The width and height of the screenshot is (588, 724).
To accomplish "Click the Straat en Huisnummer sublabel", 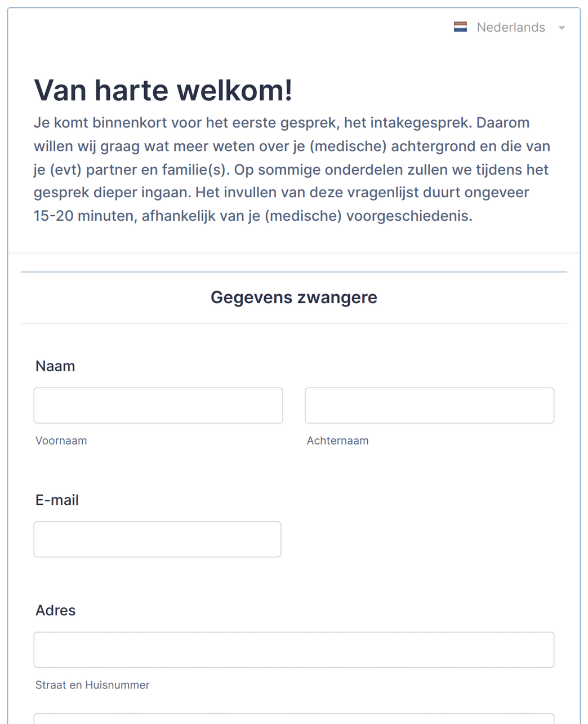I will click(x=92, y=685).
